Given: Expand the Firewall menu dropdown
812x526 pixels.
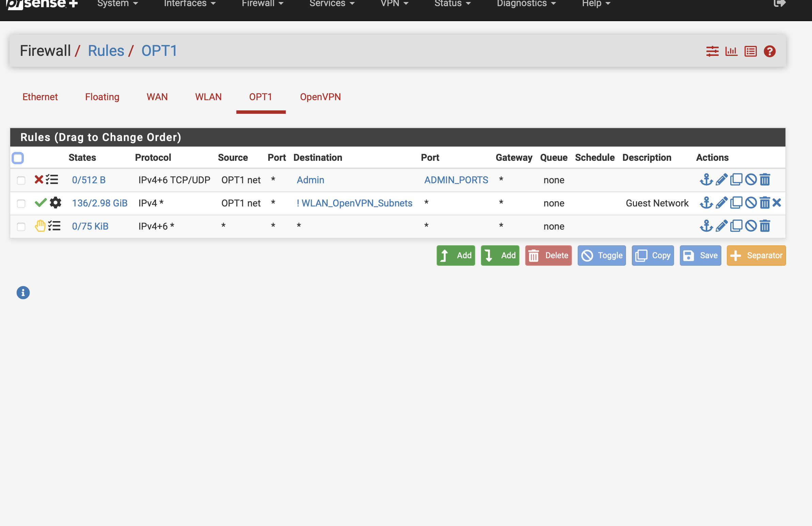Looking at the screenshot, I should [x=262, y=4].
